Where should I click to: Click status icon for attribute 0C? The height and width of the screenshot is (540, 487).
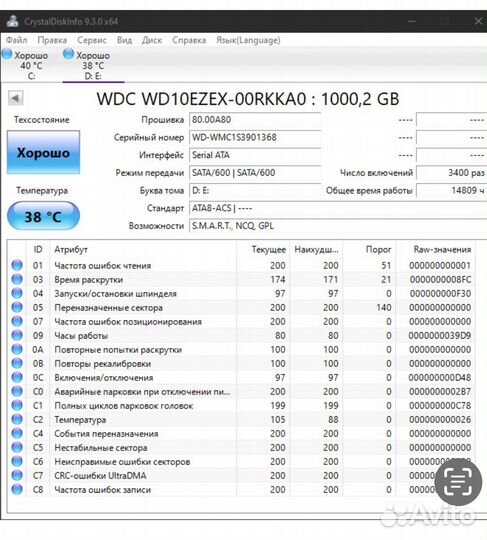point(17,377)
